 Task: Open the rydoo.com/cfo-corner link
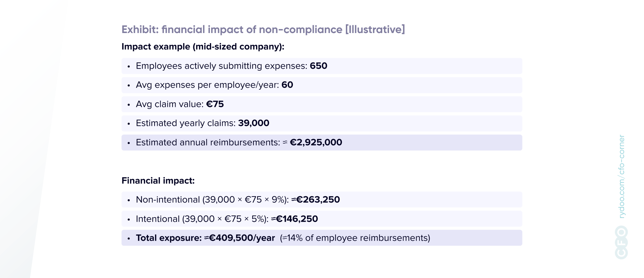click(621, 177)
